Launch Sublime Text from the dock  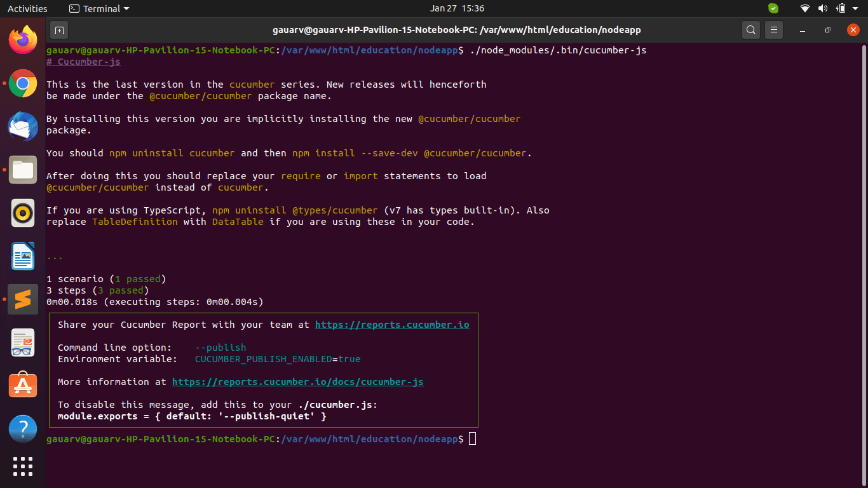23,299
